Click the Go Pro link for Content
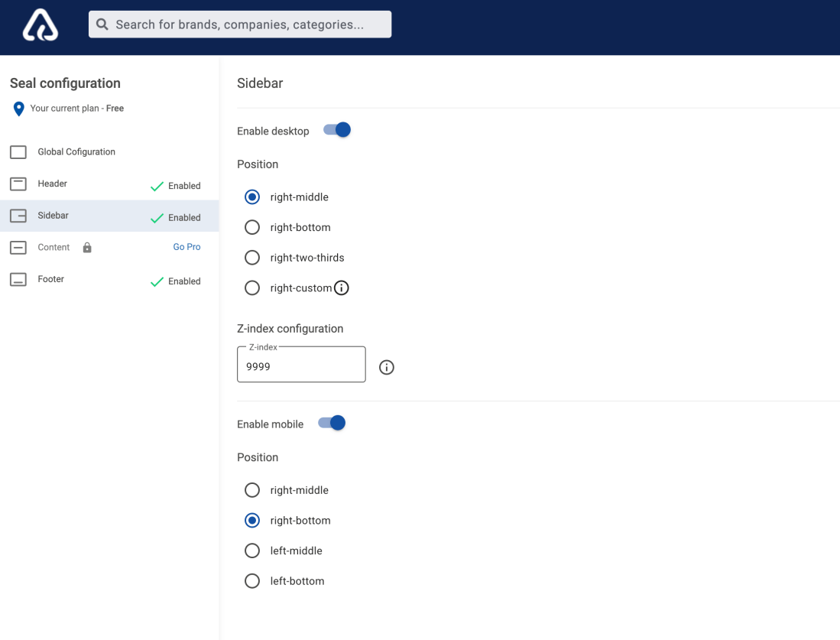 pyautogui.click(x=186, y=246)
